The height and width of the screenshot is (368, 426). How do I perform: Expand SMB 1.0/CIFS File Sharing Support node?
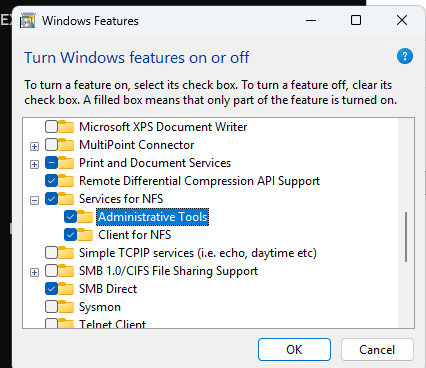(34, 272)
